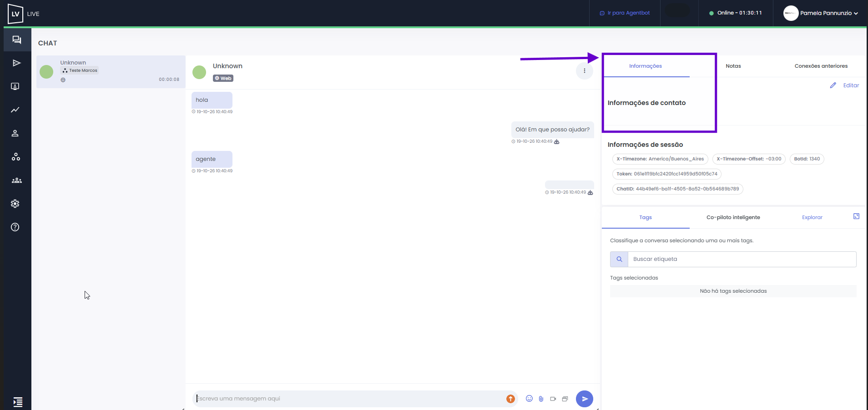Open the settings gear in the sidebar
This screenshot has width=868, height=410.
pyautogui.click(x=15, y=204)
